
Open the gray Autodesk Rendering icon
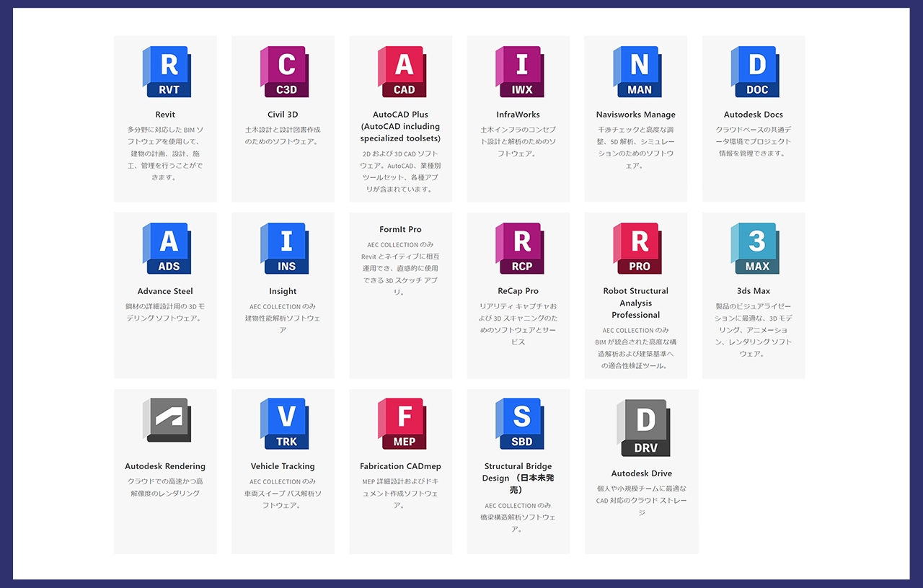point(166,420)
